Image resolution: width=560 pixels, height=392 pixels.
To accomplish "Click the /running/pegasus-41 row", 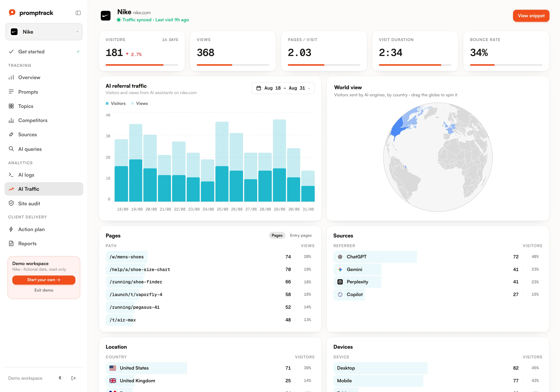I will click(210, 307).
